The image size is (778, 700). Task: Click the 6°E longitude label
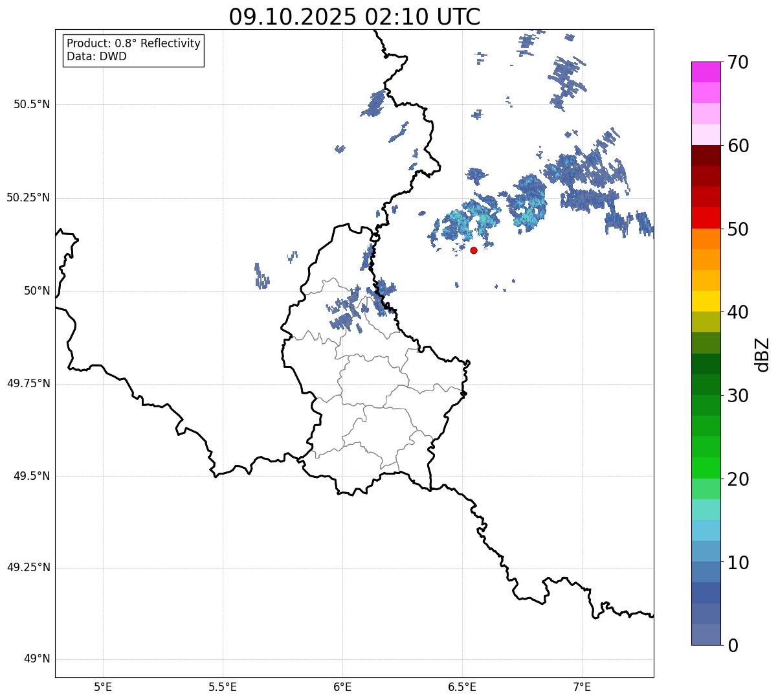342,687
